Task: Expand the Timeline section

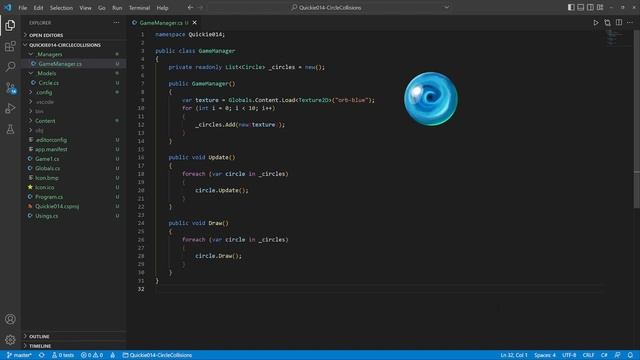Action: [73, 346]
